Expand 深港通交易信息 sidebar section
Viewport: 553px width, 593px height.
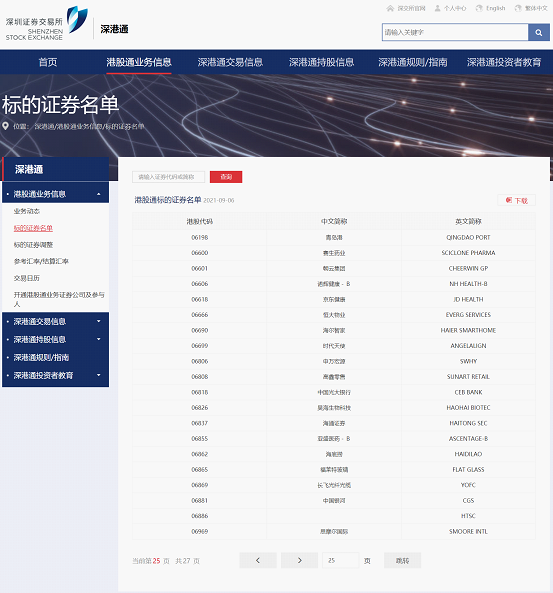click(x=56, y=321)
